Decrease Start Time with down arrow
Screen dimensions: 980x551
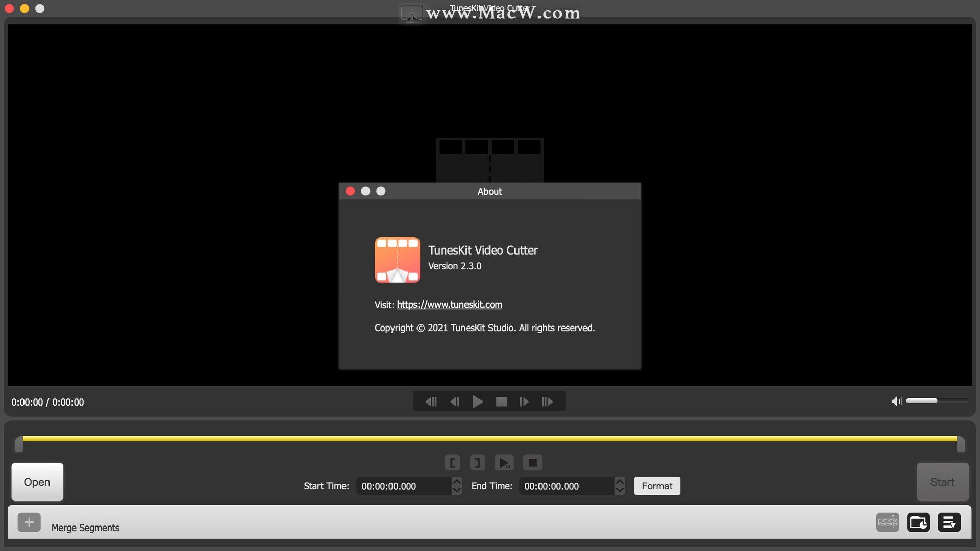(x=457, y=490)
